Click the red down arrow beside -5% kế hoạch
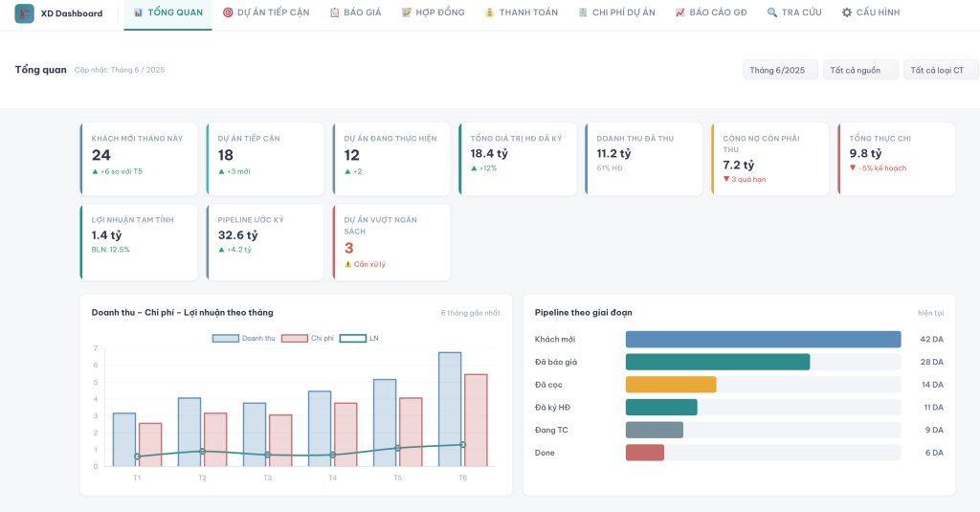 tap(853, 168)
